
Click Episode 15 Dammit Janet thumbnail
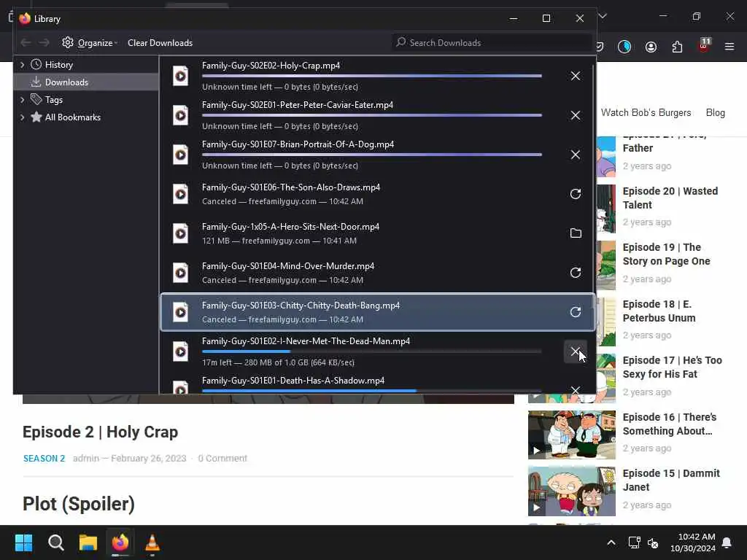coord(571,491)
